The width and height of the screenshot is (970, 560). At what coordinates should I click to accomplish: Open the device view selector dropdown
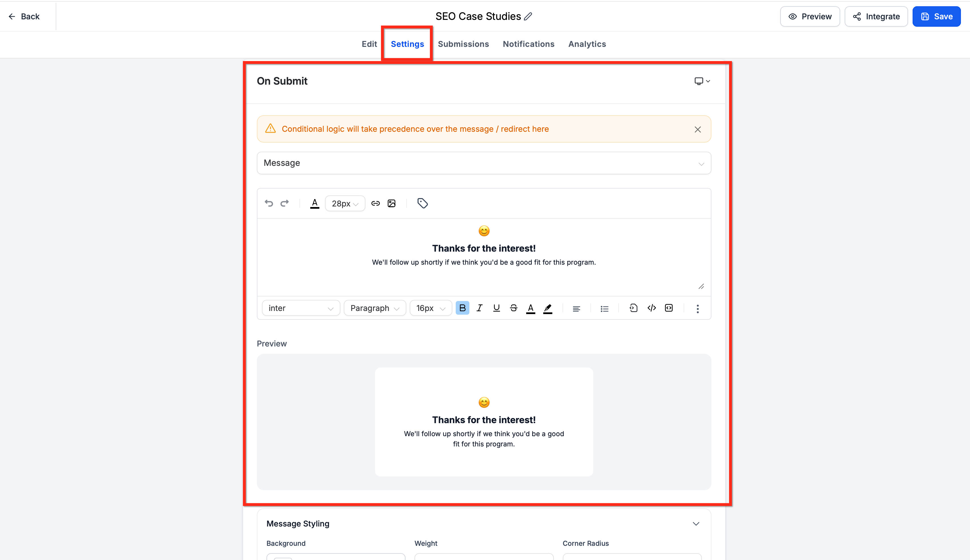pos(702,81)
